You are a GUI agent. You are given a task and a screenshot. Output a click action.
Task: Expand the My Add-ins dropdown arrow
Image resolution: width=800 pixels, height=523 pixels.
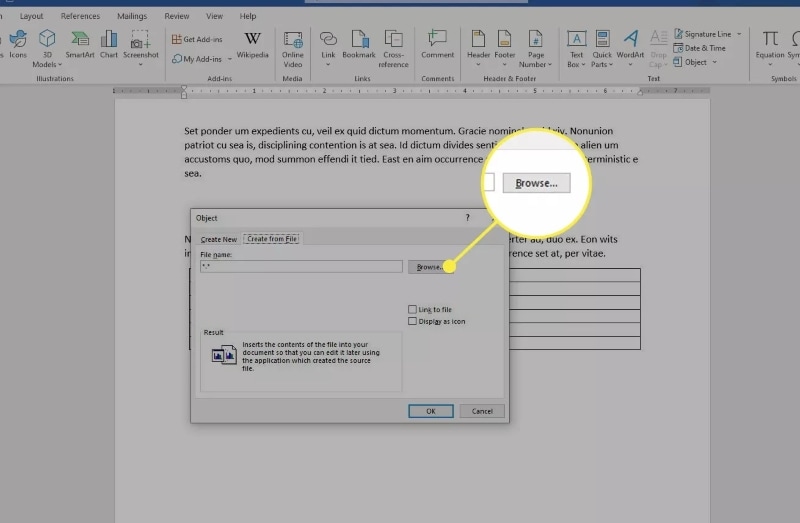click(x=230, y=59)
